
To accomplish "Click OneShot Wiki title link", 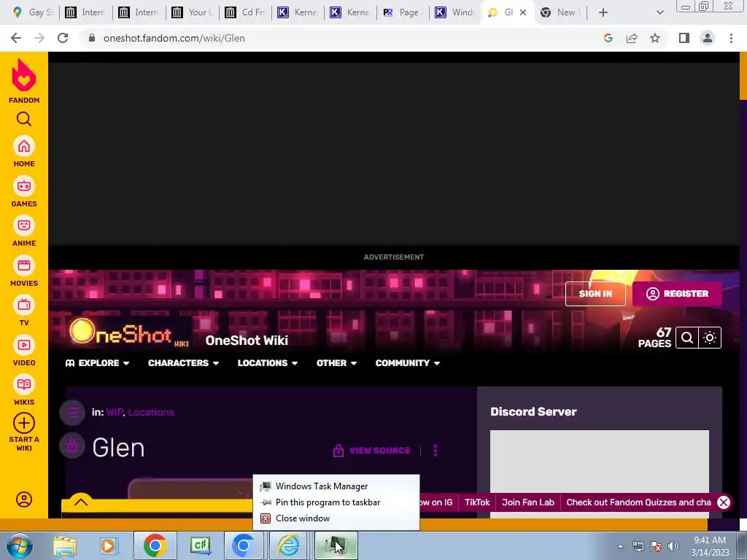I will [247, 341].
